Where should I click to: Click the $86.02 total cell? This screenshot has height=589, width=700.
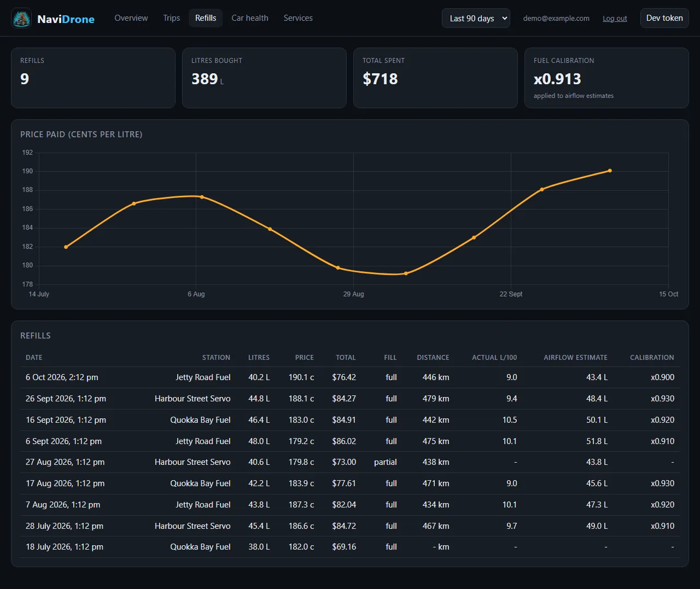click(344, 441)
